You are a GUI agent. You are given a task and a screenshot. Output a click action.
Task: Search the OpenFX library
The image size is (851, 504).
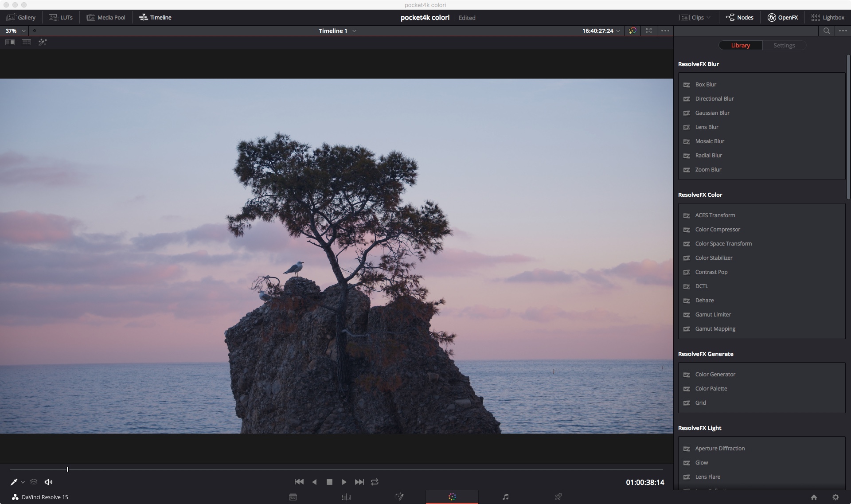(x=827, y=31)
